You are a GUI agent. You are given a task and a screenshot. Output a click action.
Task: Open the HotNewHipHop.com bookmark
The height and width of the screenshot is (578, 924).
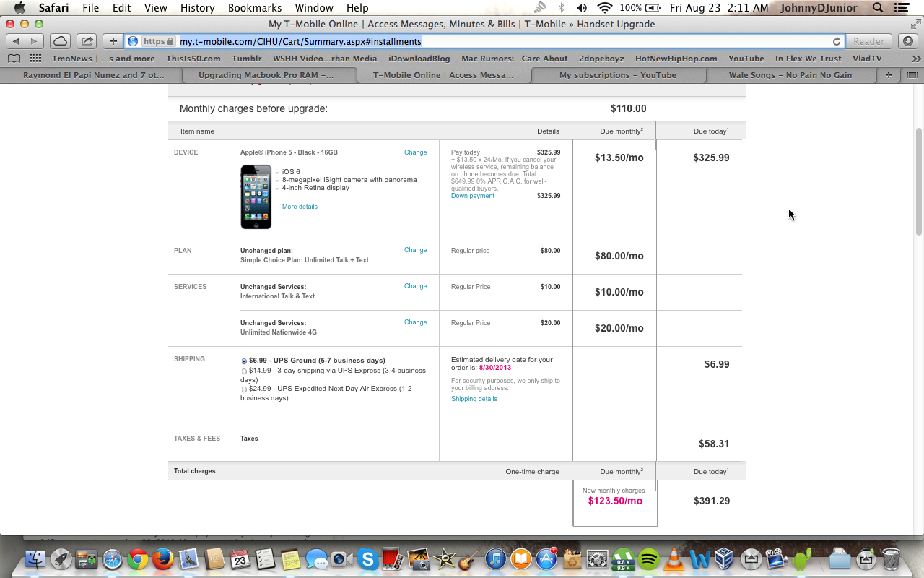676,59
